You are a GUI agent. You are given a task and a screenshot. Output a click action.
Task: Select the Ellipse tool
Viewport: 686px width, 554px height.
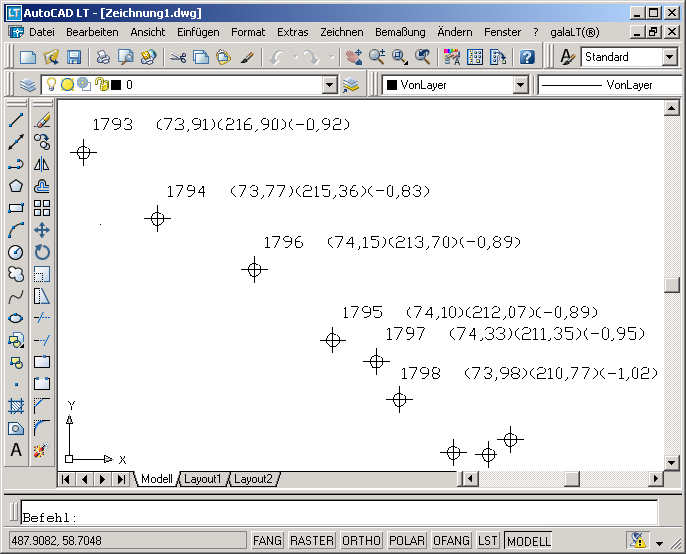16,318
